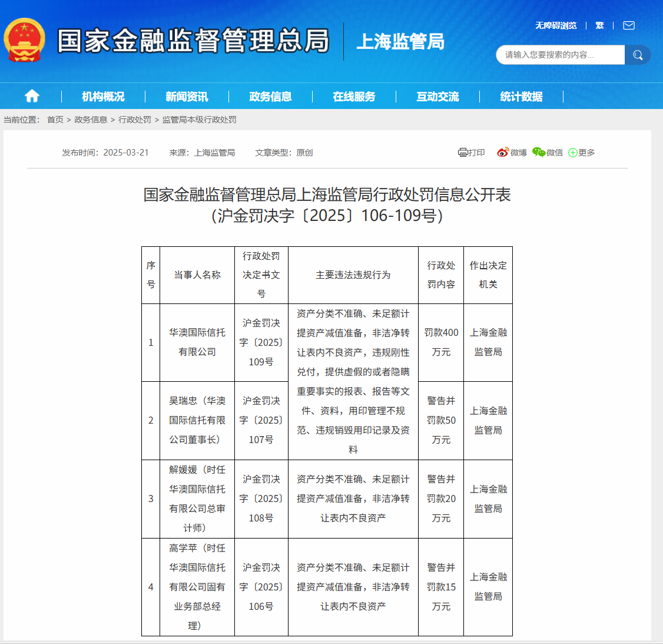This screenshot has height=644, width=663.
Task: Click cell 吴瑞忠 董事长
Action: click(x=197, y=421)
